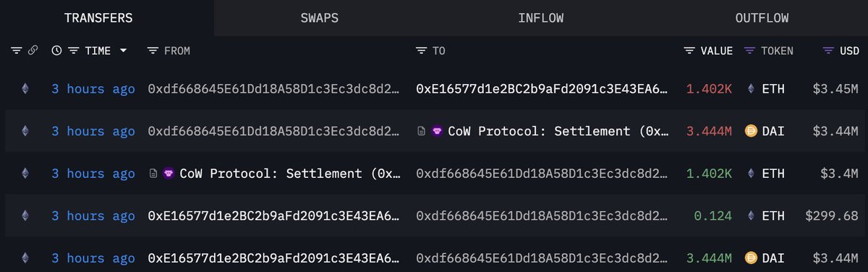
Task: Click the chain filter icon at far left
Action: [x=16, y=51]
